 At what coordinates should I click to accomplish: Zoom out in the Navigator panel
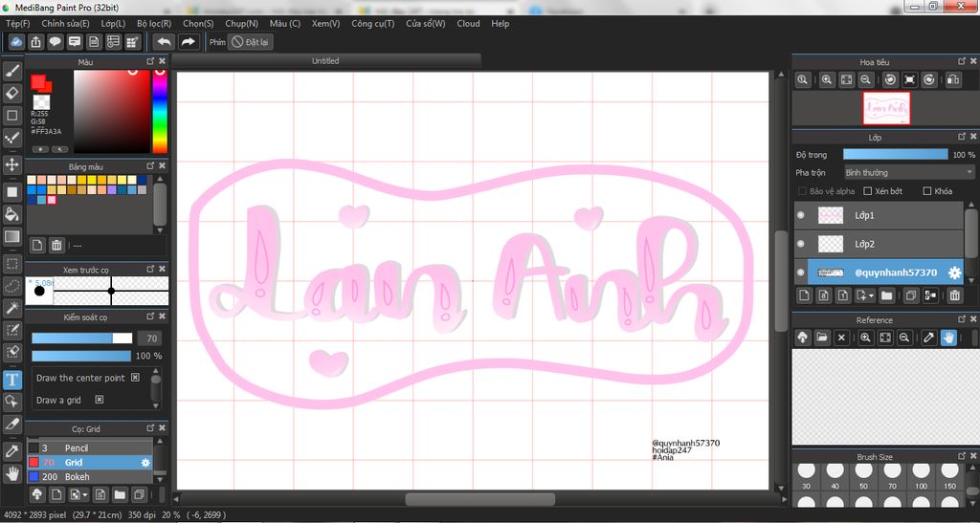point(865,80)
